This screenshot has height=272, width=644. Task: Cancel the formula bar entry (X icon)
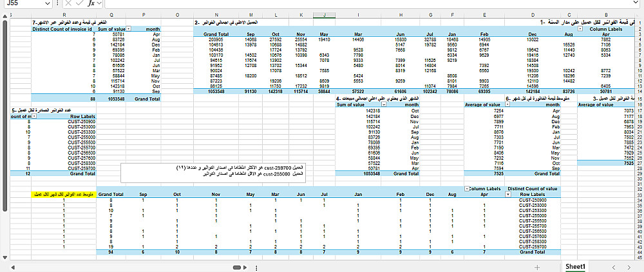coord(68,3)
